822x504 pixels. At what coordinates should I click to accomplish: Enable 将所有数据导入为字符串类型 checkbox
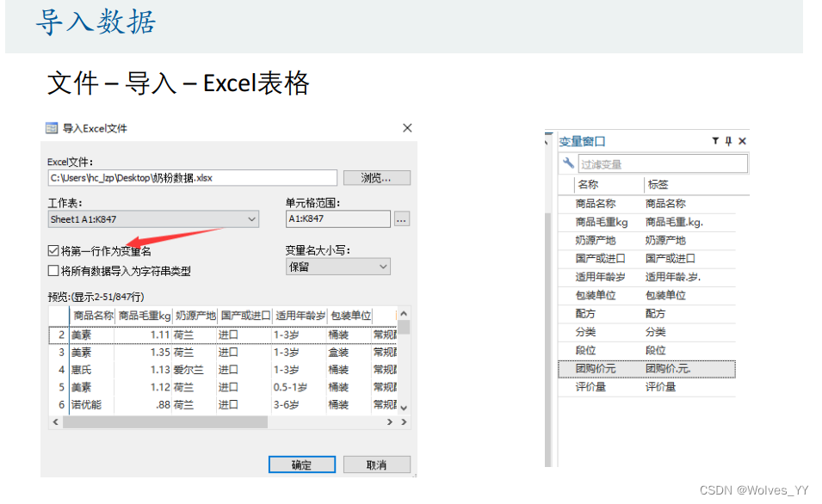[x=53, y=271]
